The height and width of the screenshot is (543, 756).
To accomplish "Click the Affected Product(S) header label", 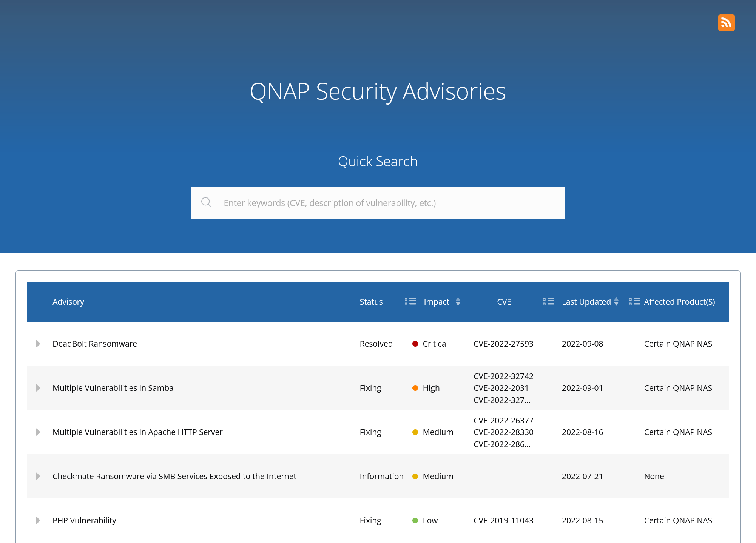I will point(679,302).
